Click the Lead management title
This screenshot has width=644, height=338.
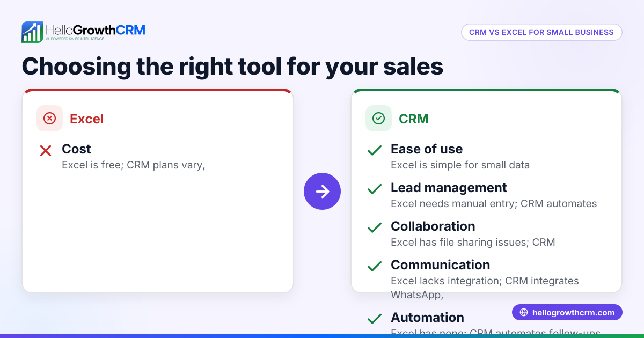(x=449, y=187)
